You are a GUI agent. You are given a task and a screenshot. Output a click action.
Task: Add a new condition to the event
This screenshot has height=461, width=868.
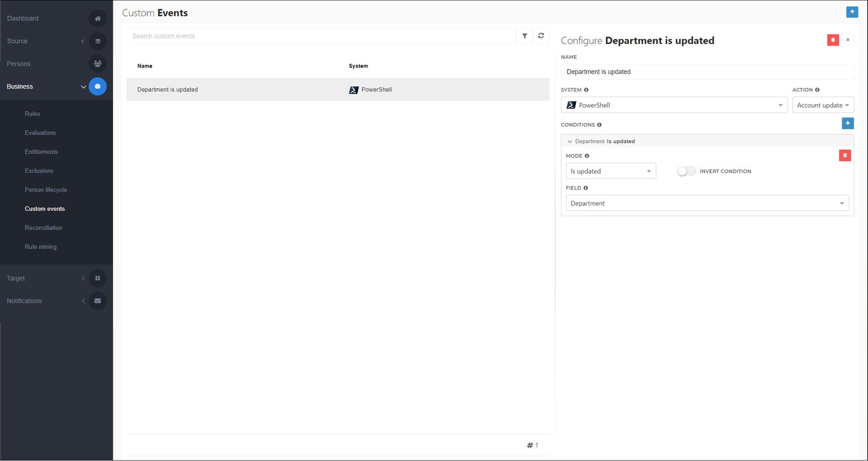(848, 123)
